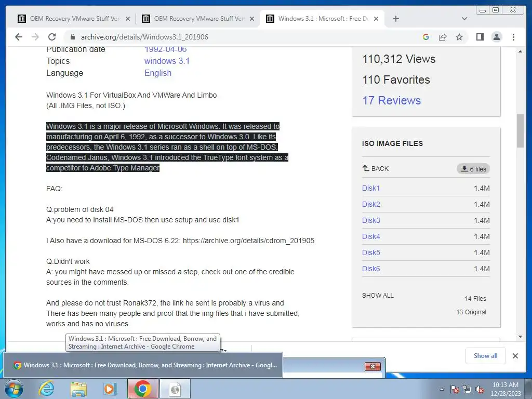Click the site padlock icon in address bar

pos(72,37)
